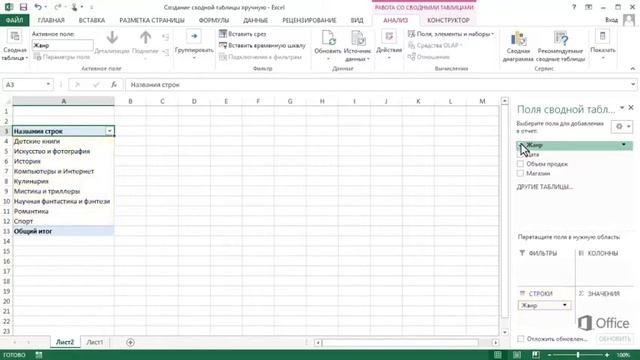Enable Отложить обновление checkbox
This screenshot has height=360, width=640.
click(520, 338)
